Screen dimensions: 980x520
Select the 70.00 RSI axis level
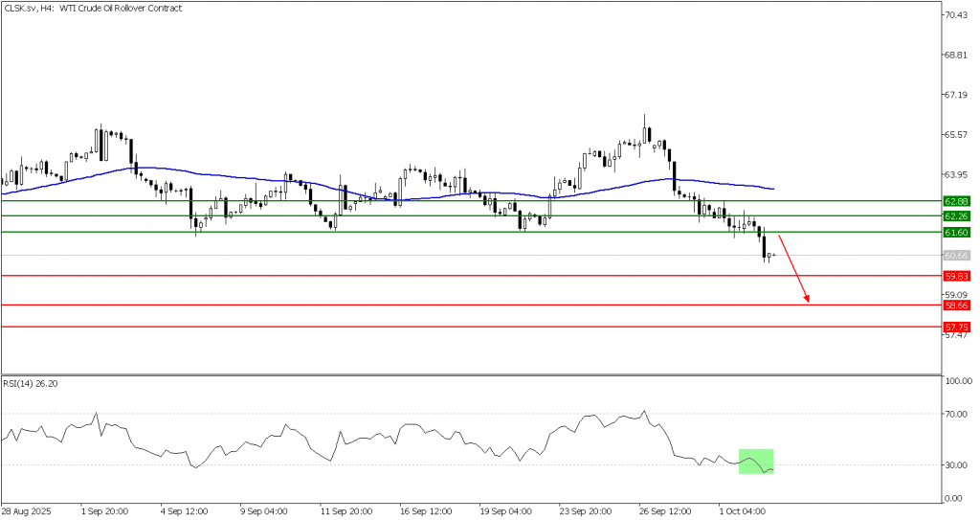(956, 414)
